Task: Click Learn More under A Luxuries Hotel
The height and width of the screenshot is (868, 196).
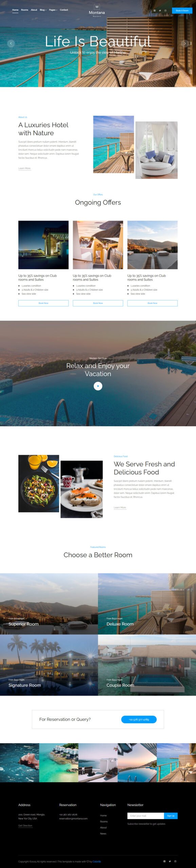Action: (24, 168)
